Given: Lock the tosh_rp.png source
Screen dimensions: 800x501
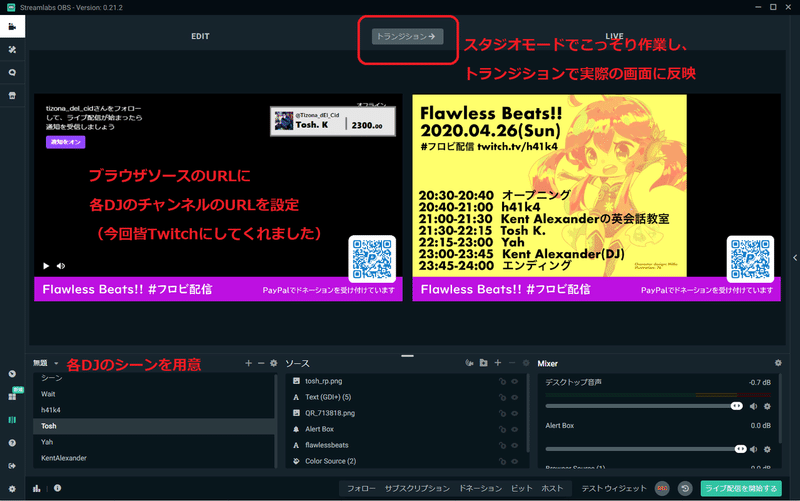Looking at the screenshot, I should (502, 381).
